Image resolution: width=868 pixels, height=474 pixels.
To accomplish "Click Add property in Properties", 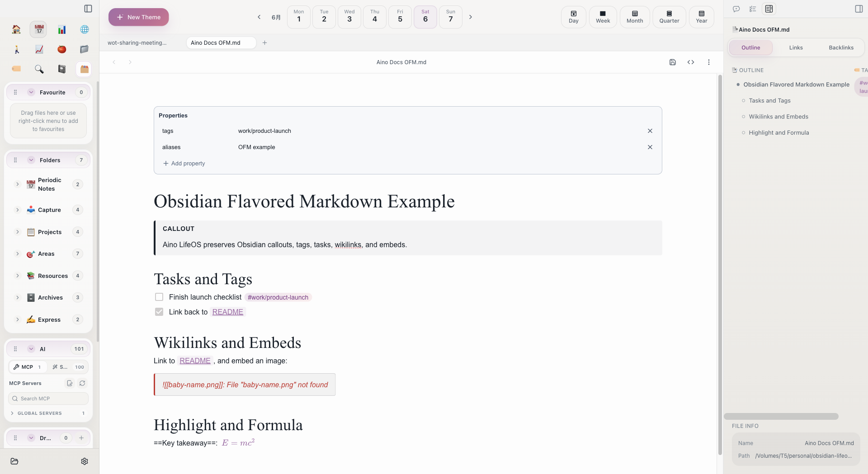I will [184, 163].
